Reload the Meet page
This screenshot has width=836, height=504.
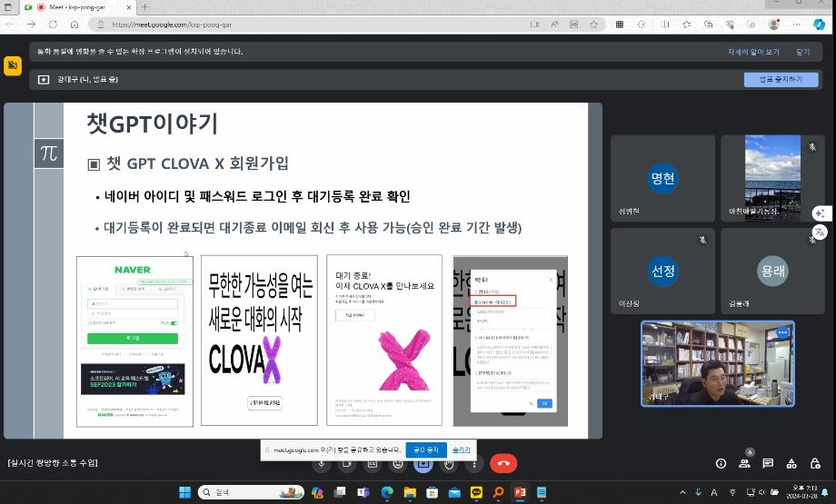point(53,25)
